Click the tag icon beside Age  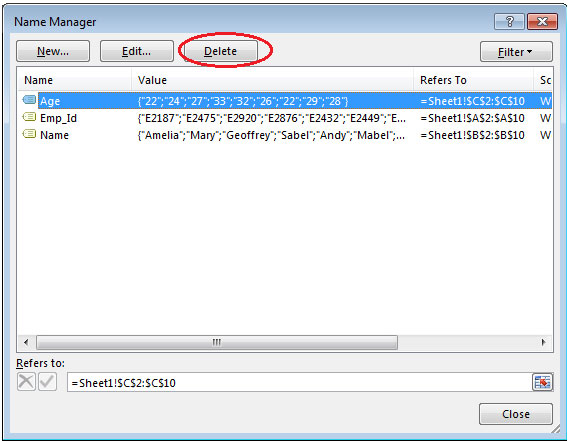point(29,100)
